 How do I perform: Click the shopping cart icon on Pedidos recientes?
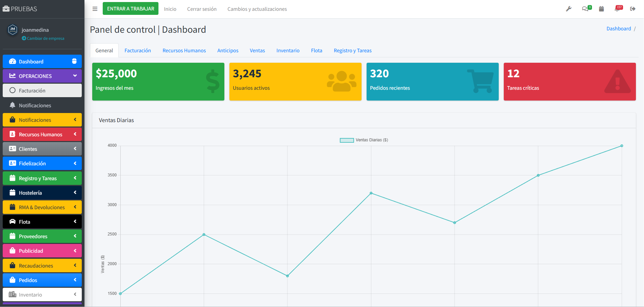click(480, 81)
